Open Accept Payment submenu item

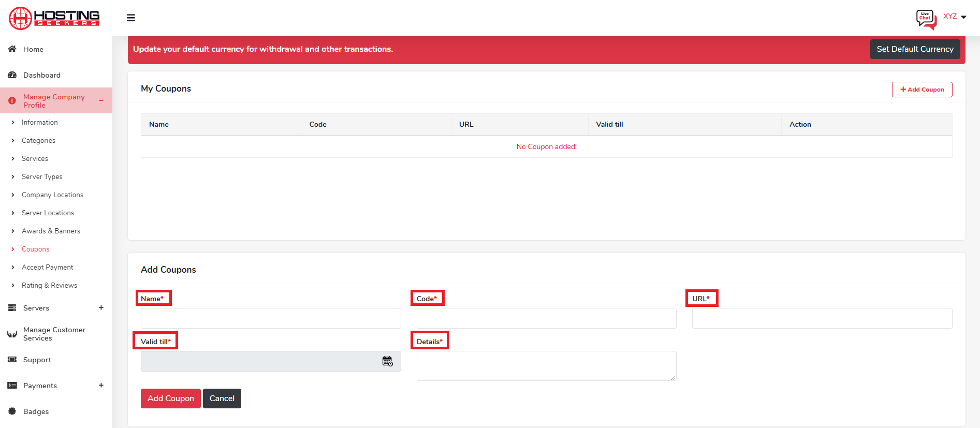(48, 267)
